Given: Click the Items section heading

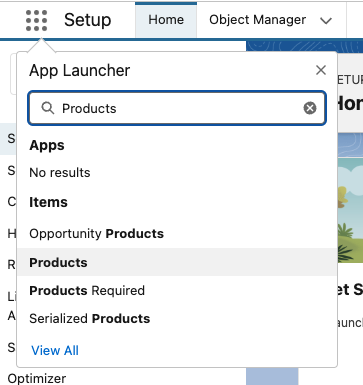Looking at the screenshot, I should tap(48, 202).
